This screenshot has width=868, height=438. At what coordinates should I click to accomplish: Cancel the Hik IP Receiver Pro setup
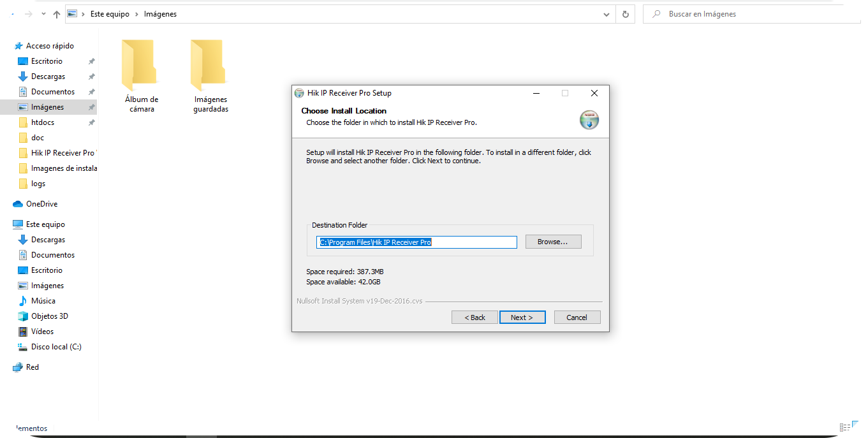tap(577, 318)
